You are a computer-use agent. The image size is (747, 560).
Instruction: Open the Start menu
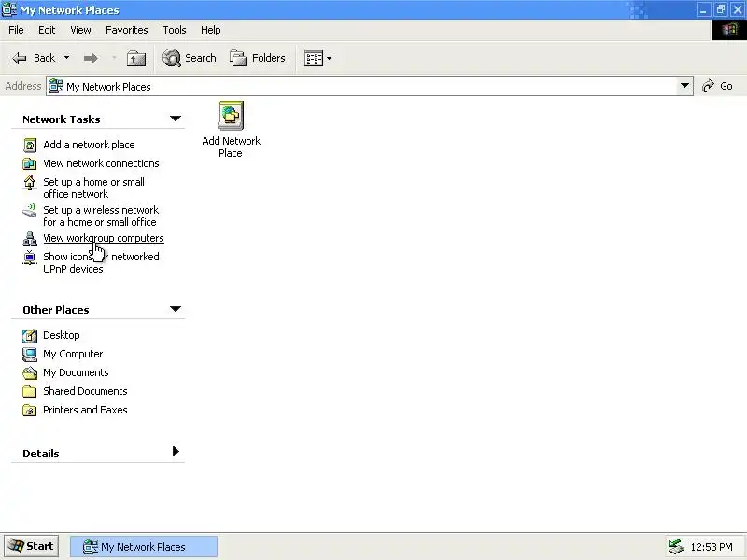32,546
